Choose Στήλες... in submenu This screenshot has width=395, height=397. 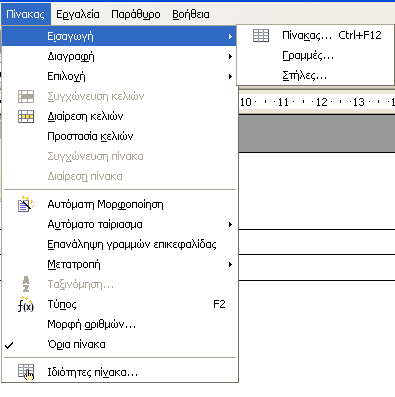pyautogui.click(x=315, y=76)
